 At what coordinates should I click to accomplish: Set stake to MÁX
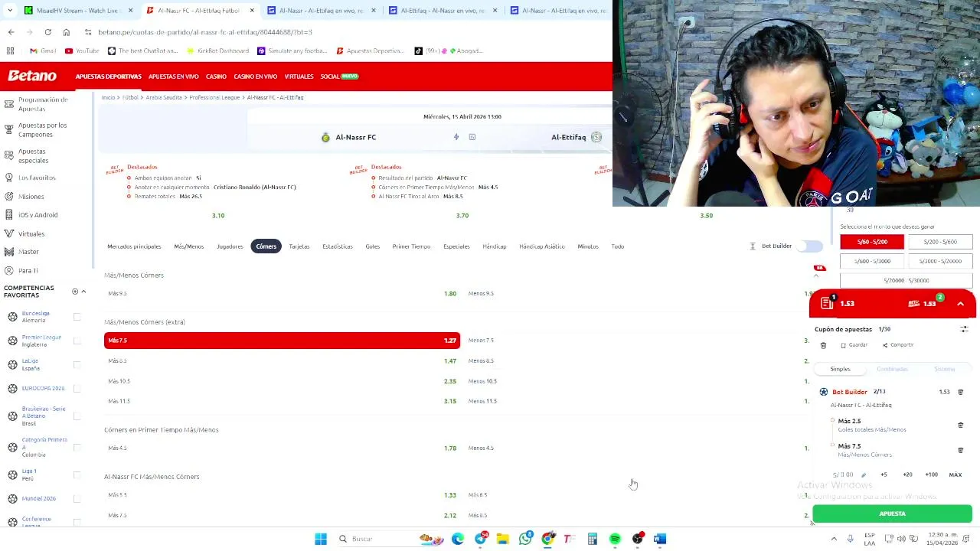pyautogui.click(x=955, y=474)
